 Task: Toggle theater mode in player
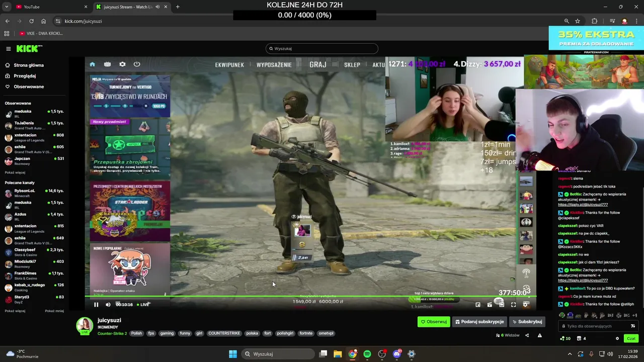pyautogui.click(x=502, y=305)
